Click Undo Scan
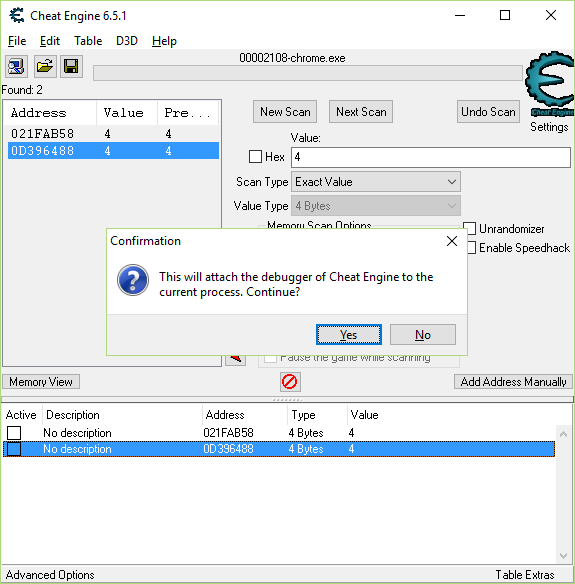The image size is (575, 584). click(x=488, y=112)
